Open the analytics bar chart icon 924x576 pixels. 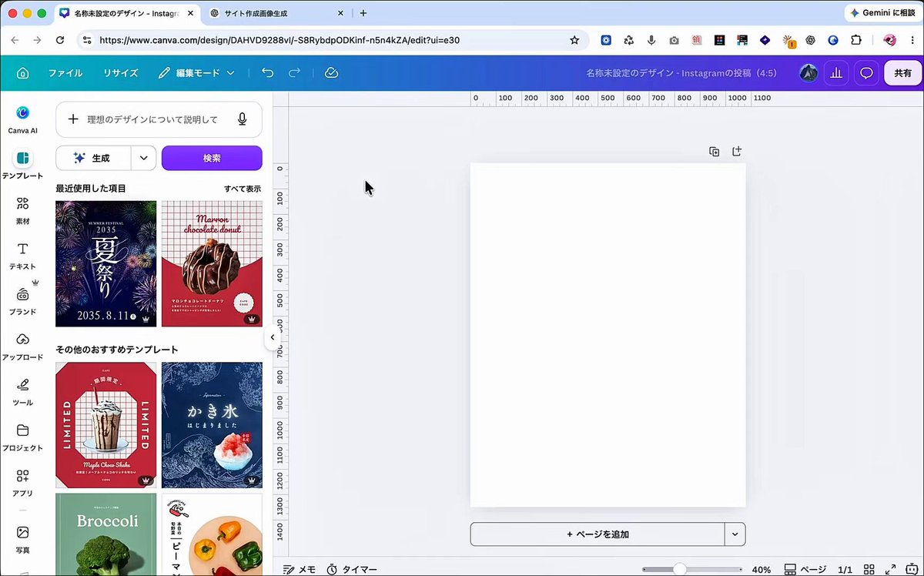coord(836,73)
